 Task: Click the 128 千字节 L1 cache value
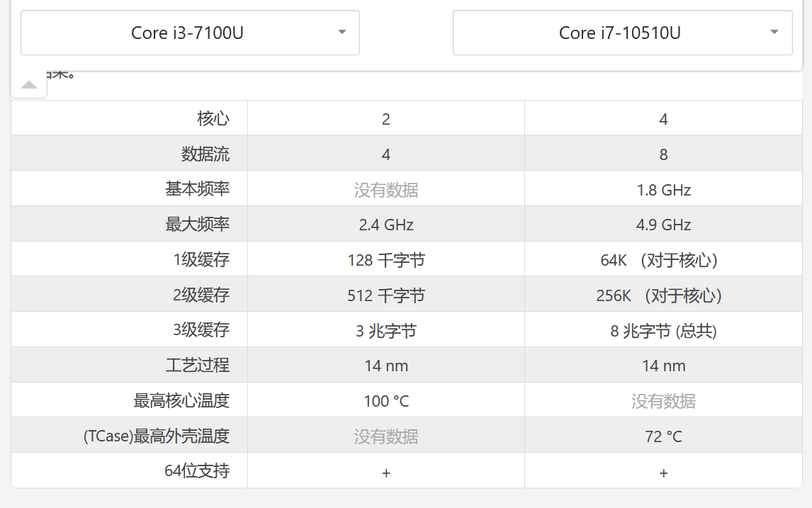385,260
